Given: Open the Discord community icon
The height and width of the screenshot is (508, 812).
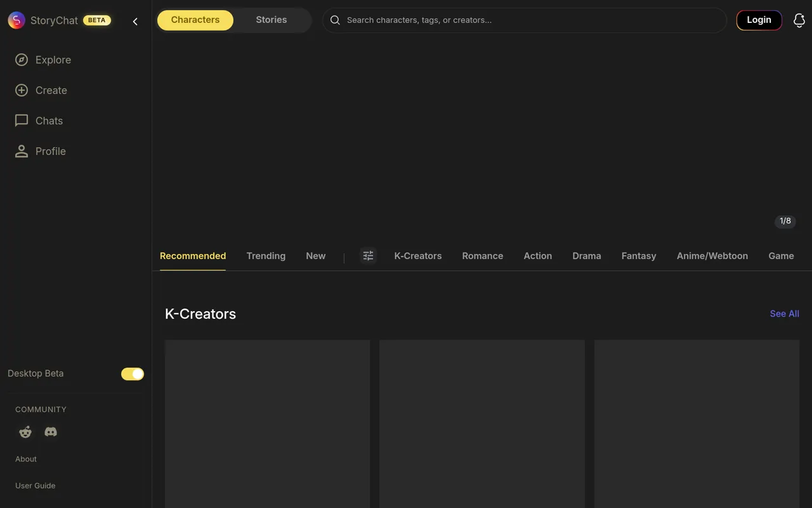Looking at the screenshot, I should [x=51, y=432].
